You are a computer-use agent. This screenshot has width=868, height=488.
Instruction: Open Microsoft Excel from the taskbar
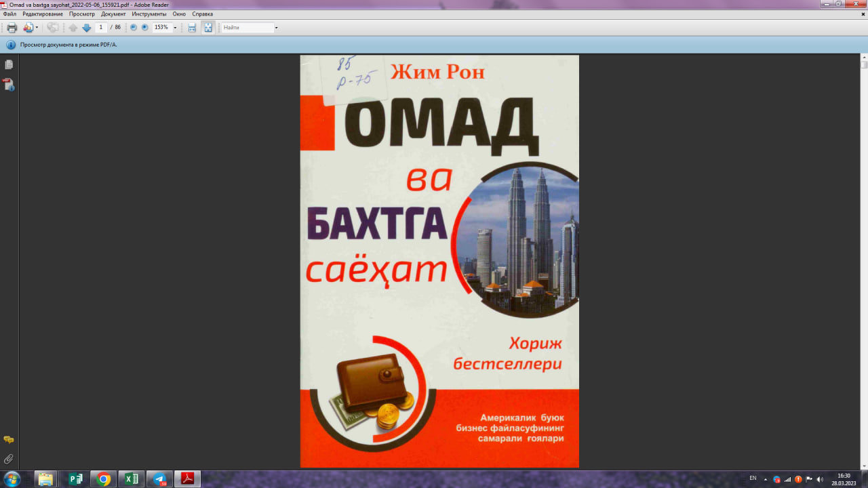coord(132,479)
